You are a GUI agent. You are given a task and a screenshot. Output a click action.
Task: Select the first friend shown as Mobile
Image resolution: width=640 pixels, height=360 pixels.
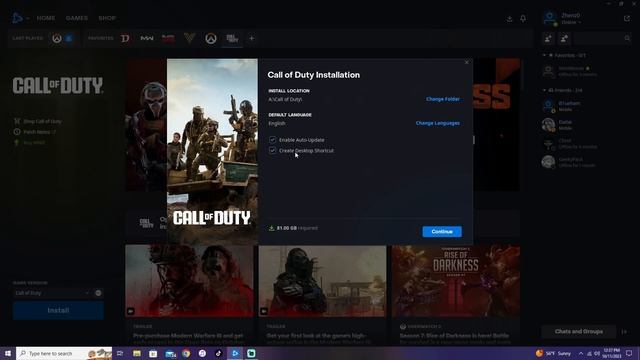pos(586,106)
